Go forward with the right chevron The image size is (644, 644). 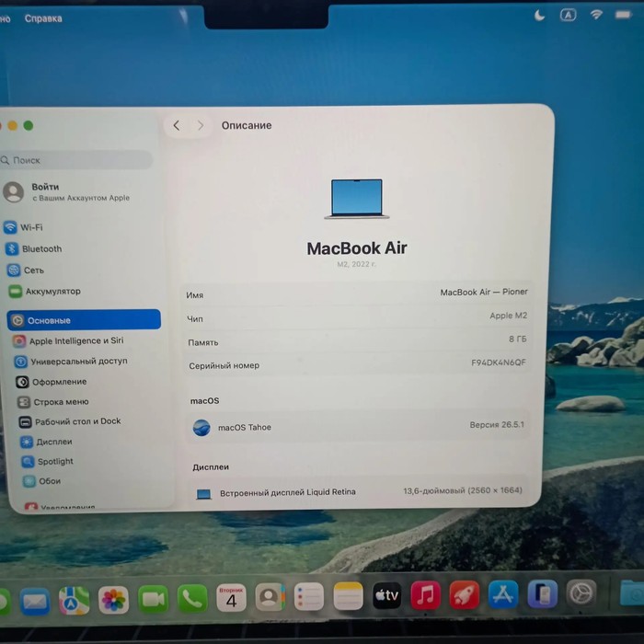pyautogui.click(x=201, y=125)
